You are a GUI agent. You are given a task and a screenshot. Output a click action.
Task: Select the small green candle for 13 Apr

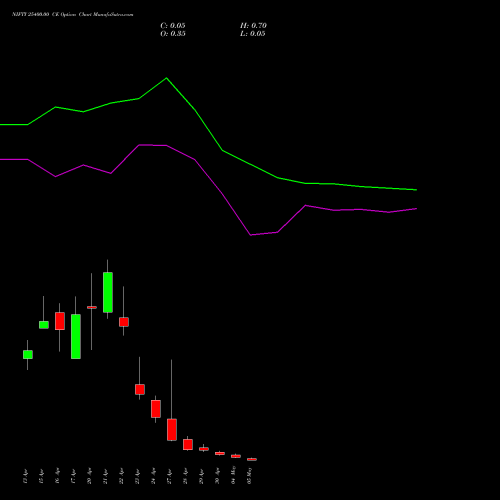coord(28,355)
